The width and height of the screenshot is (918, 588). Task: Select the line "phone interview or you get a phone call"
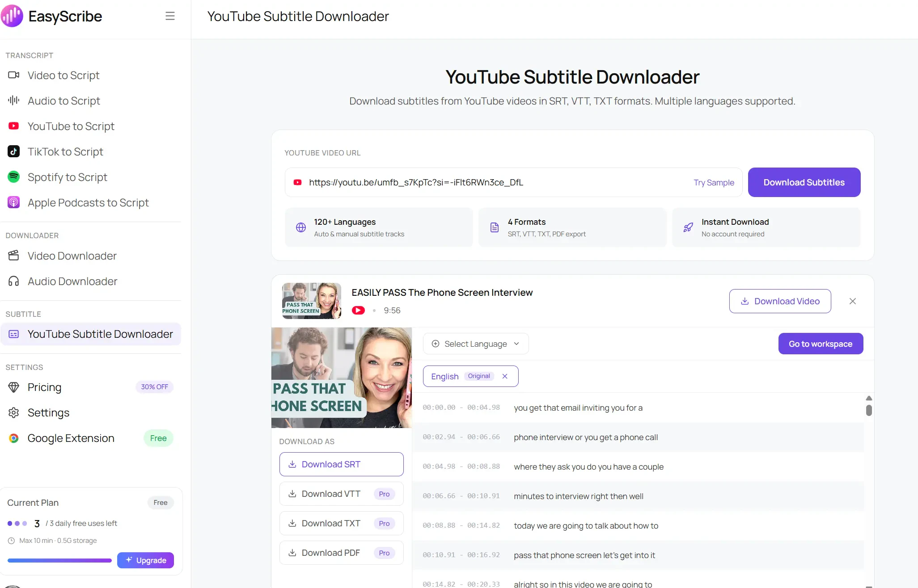coord(586,437)
